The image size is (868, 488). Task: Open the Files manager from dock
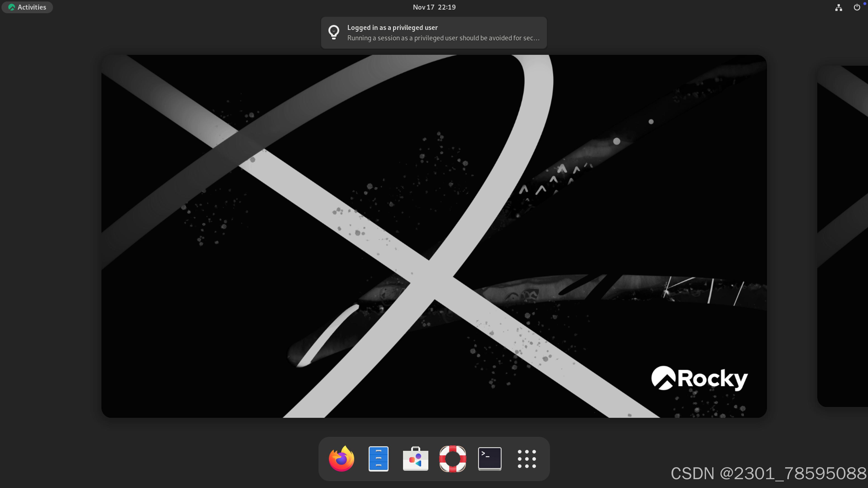tap(378, 459)
